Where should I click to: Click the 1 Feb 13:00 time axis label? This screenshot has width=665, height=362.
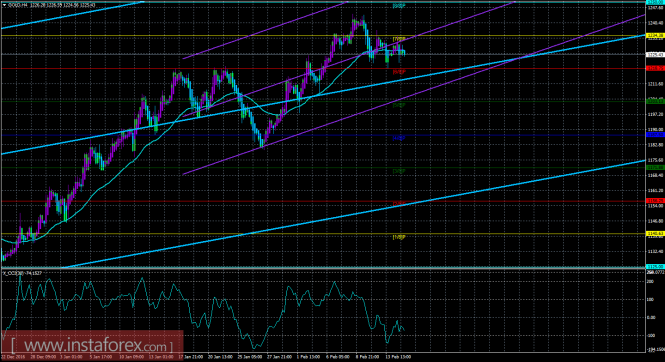308,357
